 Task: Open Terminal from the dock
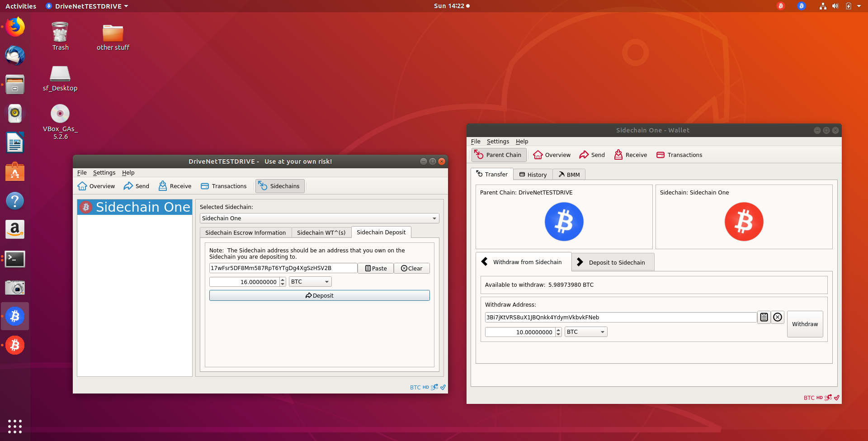click(x=15, y=259)
